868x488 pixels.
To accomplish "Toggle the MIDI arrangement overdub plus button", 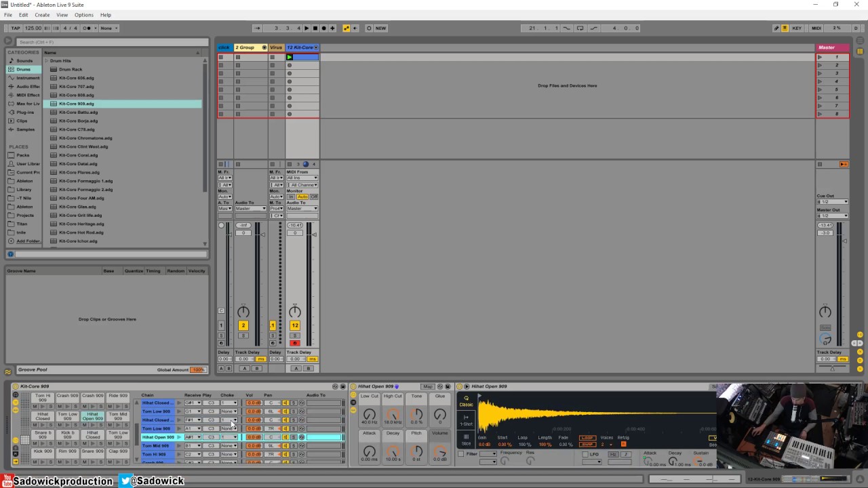I will click(332, 28).
